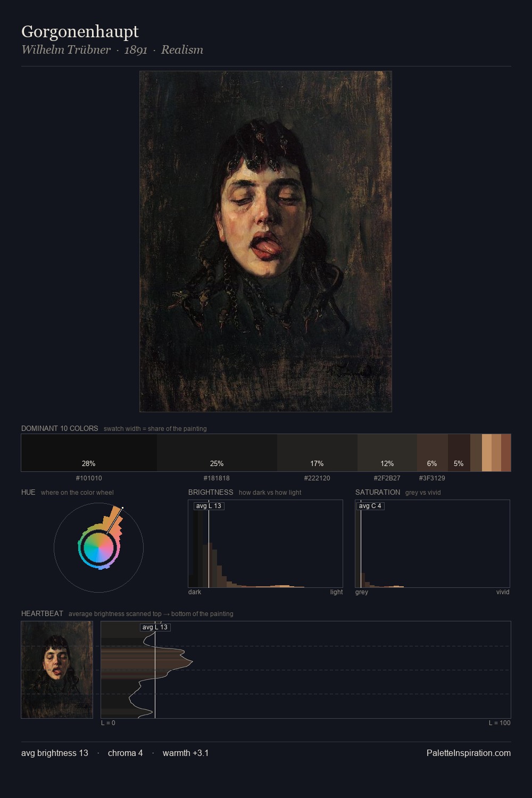Click the #101010 hex label
Viewport: 532px width, 798px height.
coord(89,478)
